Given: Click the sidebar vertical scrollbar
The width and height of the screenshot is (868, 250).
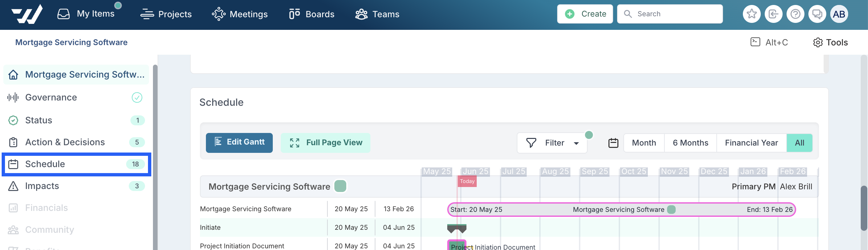Looking at the screenshot, I should 155,157.
